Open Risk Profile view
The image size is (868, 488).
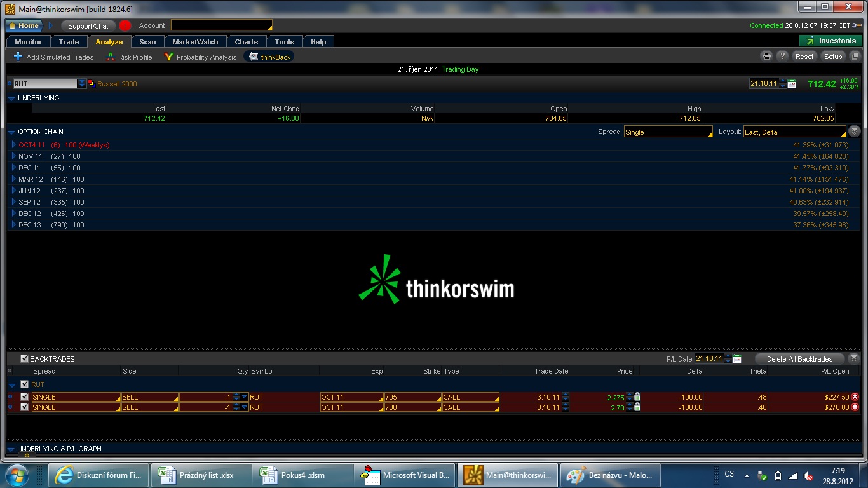pyautogui.click(x=129, y=57)
